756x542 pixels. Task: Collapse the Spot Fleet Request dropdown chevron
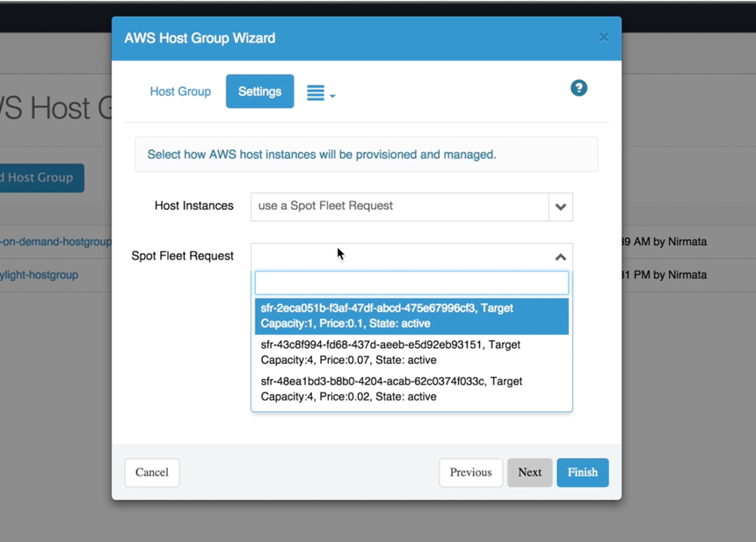tap(560, 257)
